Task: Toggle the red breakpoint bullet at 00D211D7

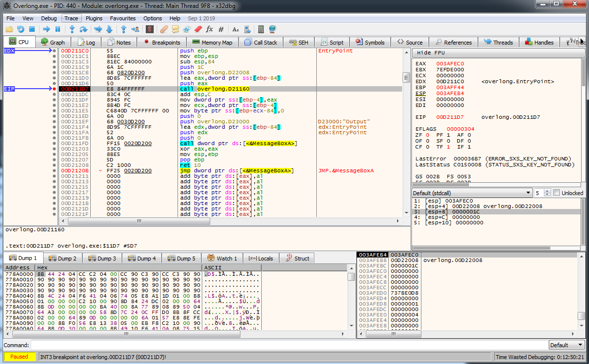Action: click(55, 89)
